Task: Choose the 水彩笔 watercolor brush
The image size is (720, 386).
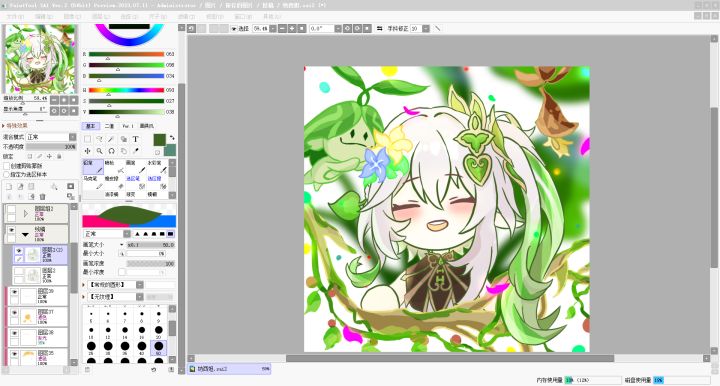Action: tap(158, 167)
